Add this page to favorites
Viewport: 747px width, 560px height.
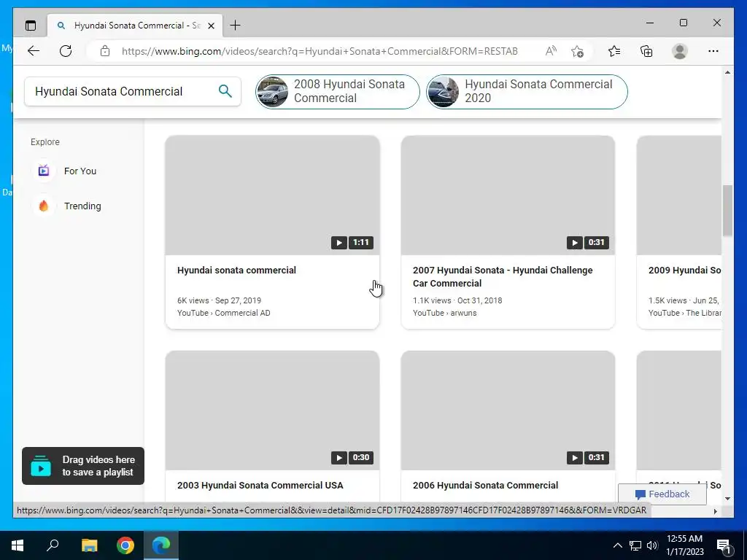(x=578, y=51)
